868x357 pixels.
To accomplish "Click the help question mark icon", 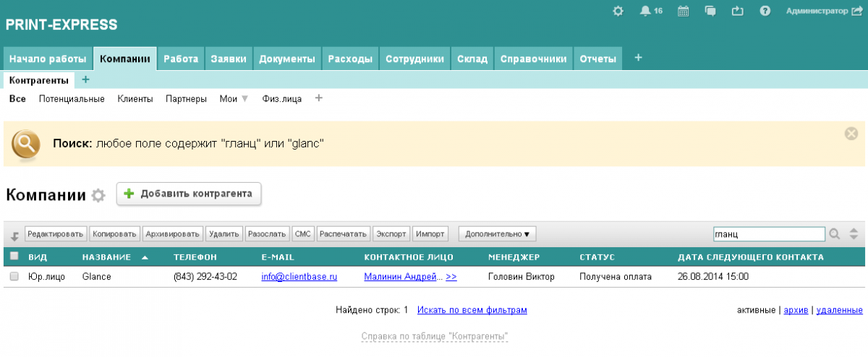I will (x=765, y=11).
